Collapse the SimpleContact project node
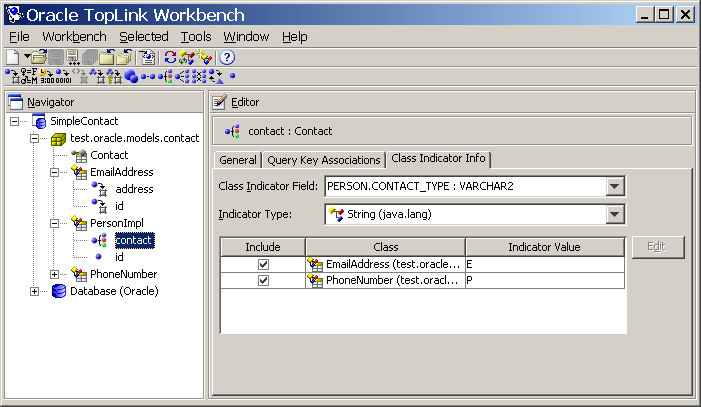The image size is (701, 407). [x=14, y=121]
